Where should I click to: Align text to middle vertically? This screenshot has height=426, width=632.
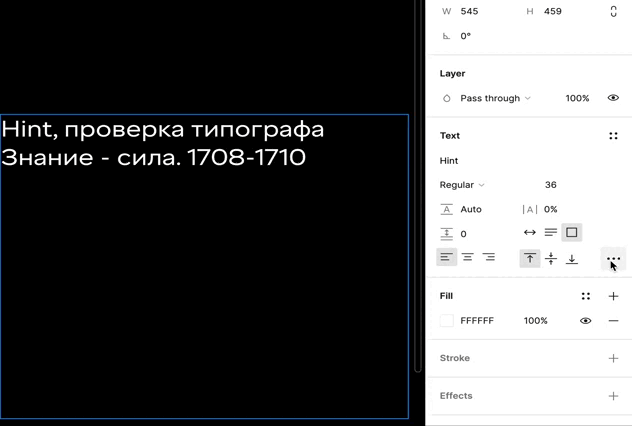point(551,258)
